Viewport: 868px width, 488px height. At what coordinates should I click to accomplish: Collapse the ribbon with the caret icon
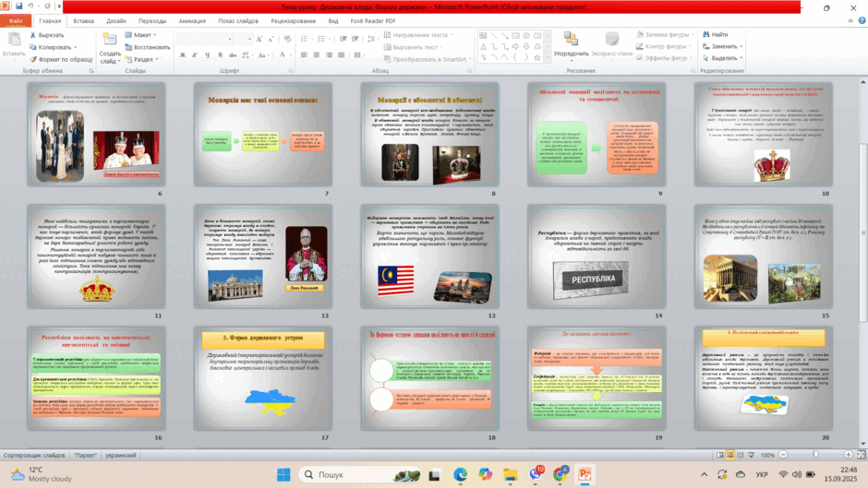[x=850, y=20]
